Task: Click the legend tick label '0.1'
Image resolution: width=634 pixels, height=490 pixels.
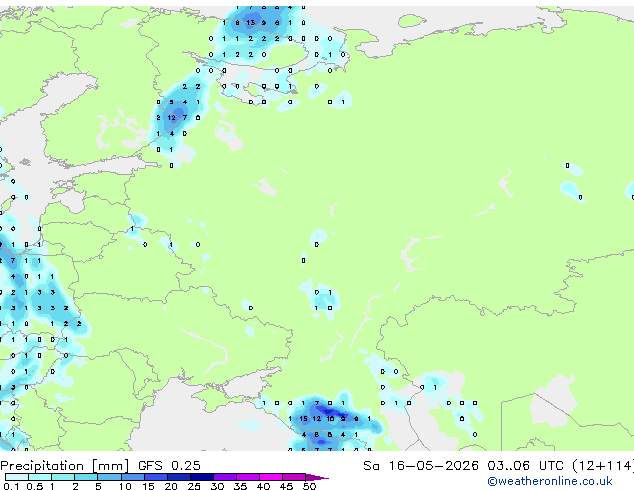Action: click(11, 486)
